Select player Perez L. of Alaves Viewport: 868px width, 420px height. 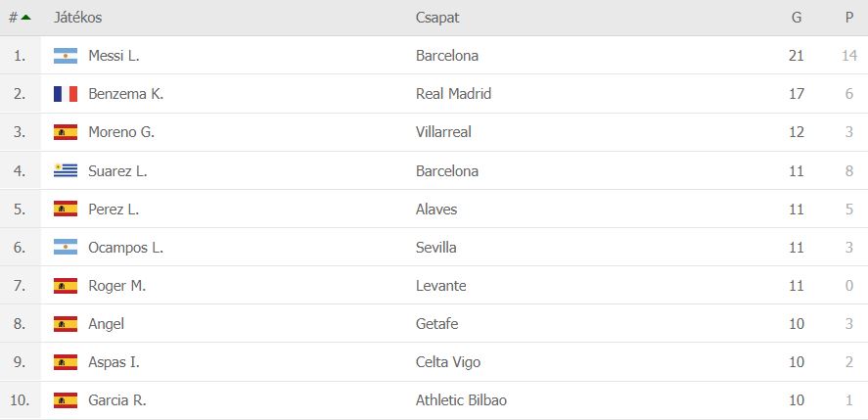(114, 209)
